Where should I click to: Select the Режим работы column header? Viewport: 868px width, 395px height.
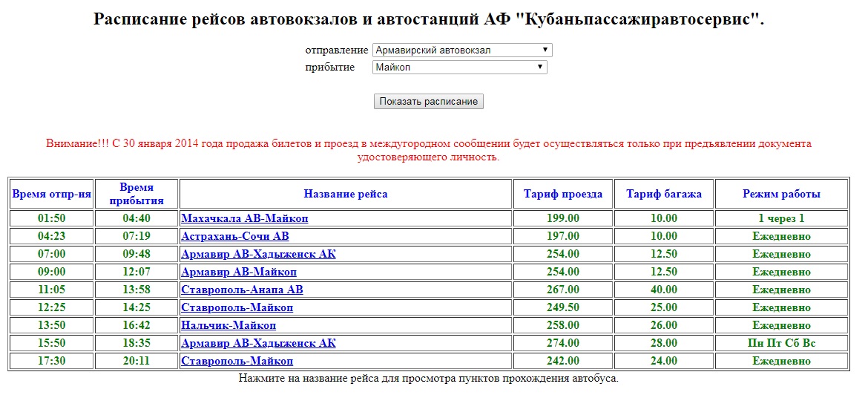click(781, 195)
